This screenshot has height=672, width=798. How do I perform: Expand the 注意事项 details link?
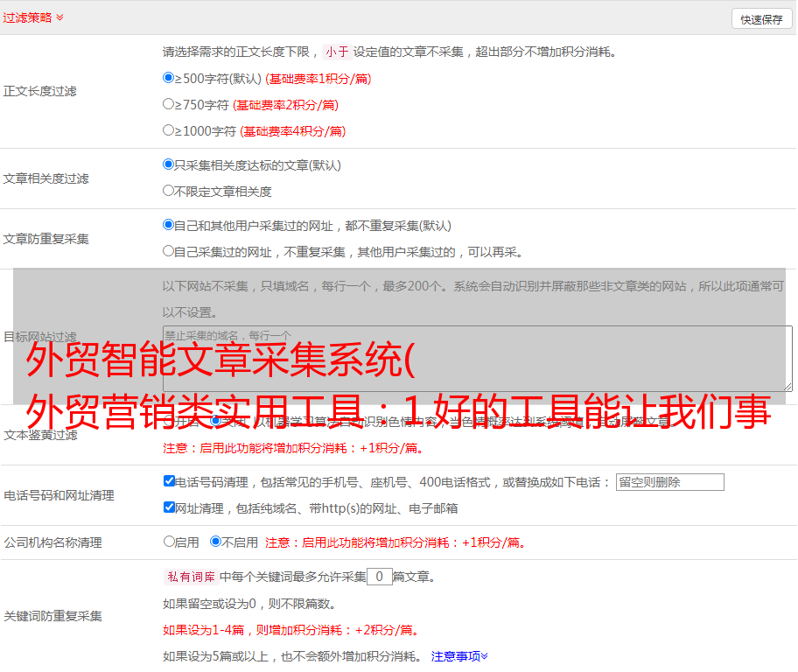click(458, 655)
